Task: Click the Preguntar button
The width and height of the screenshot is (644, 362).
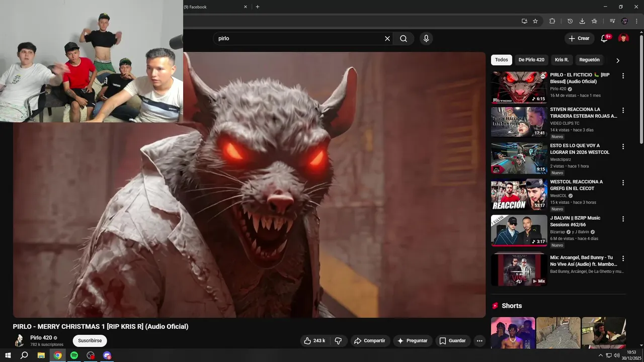Action: [x=413, y=341]
